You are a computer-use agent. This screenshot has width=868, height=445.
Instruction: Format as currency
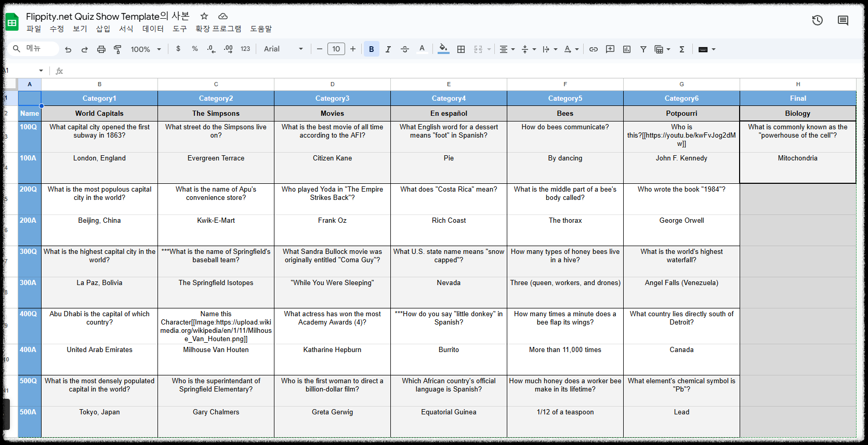178,49
